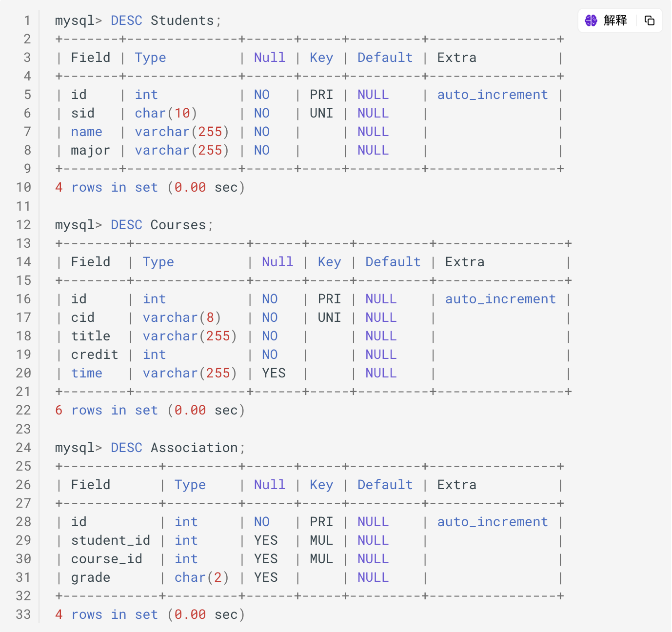The height and width of the screenshot is (632, 672).
Task: Click YES value in time row
Action: click(x=274, y=373)
